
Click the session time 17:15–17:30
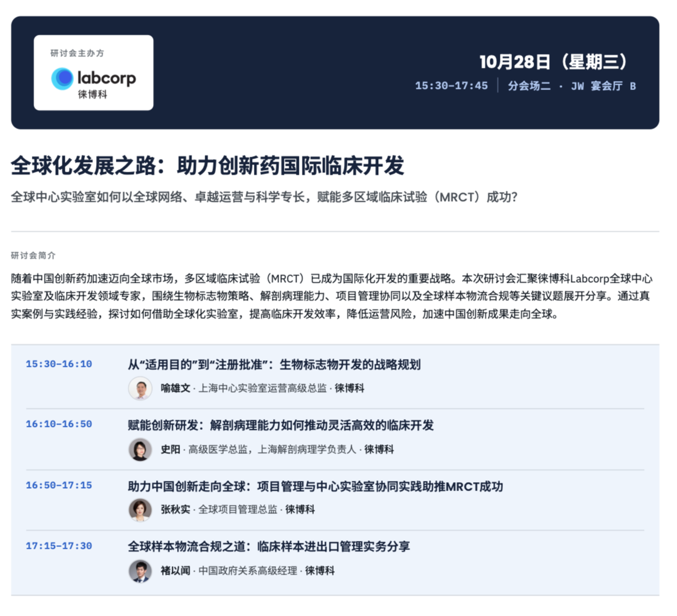pyautogui.click(x=59, y=546)
